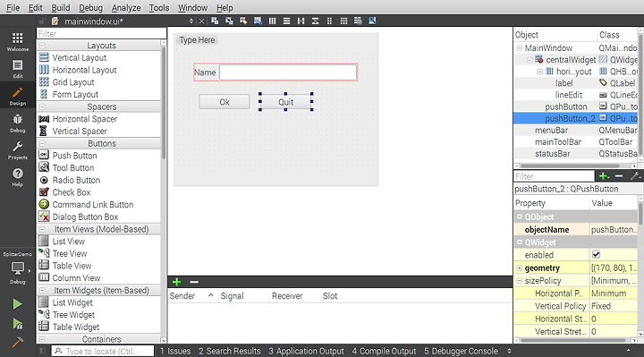Click property editor horizontal scrollbar

tap(573, 340)
